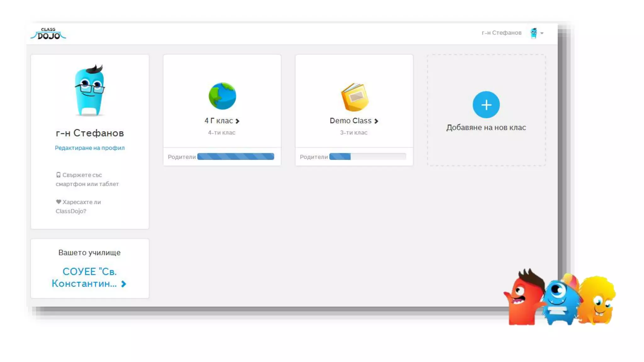Click the ClassDojo logo
Viewport: 644px width, 362px height.
[x=48, y=34]
